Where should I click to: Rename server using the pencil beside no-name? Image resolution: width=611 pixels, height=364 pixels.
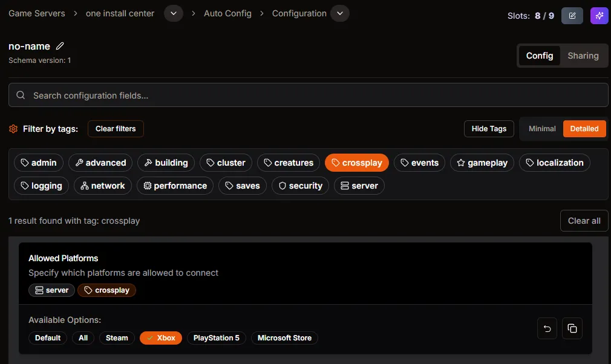click(x=59, y=45)
